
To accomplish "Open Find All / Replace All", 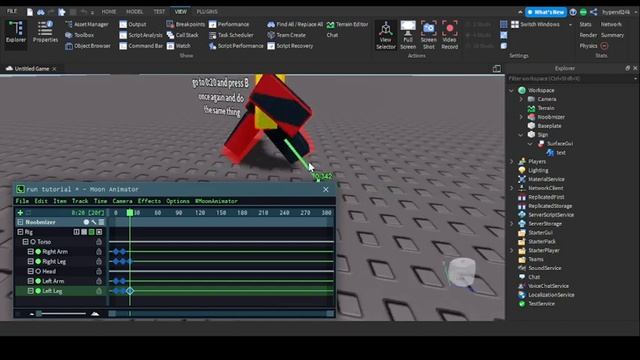I will (295, 24).
